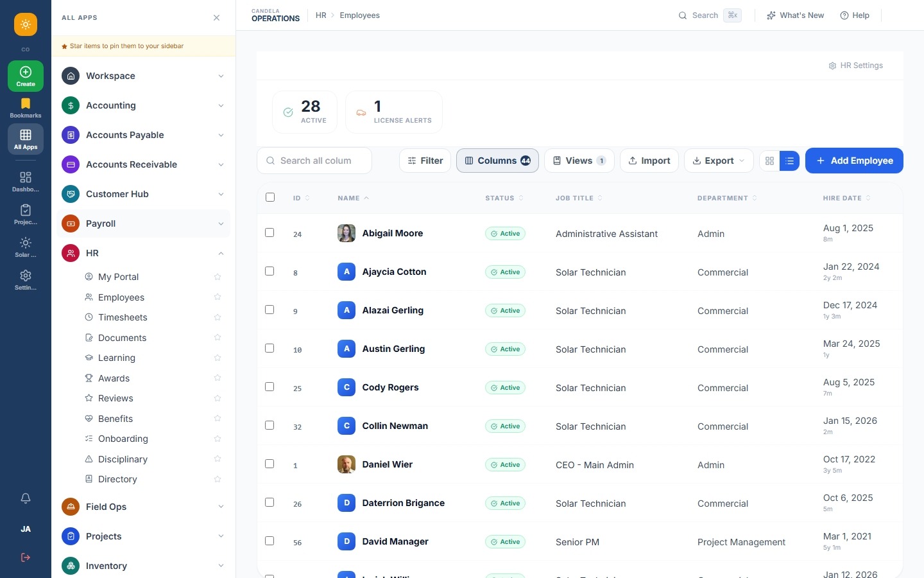Image resolution: width=924 pixels, height=578 pixels.
Task: Expand the Workspace app group
Action: click(143, 76)
